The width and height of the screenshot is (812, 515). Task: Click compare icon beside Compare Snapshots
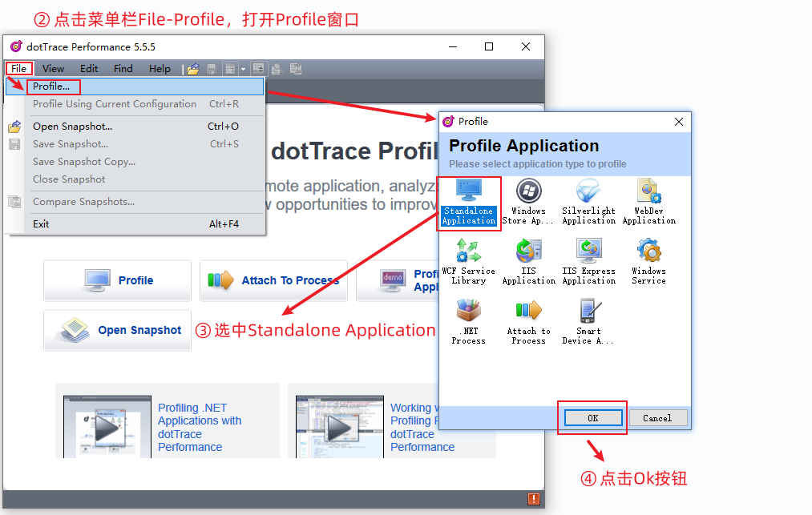tap(14, 202)
